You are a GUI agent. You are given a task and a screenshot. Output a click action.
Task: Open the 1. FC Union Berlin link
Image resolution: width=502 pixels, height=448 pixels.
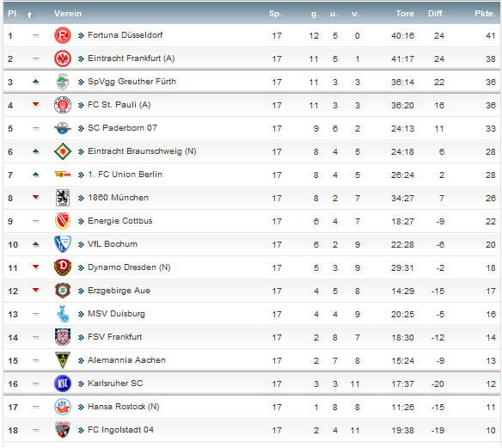[125, 175]
